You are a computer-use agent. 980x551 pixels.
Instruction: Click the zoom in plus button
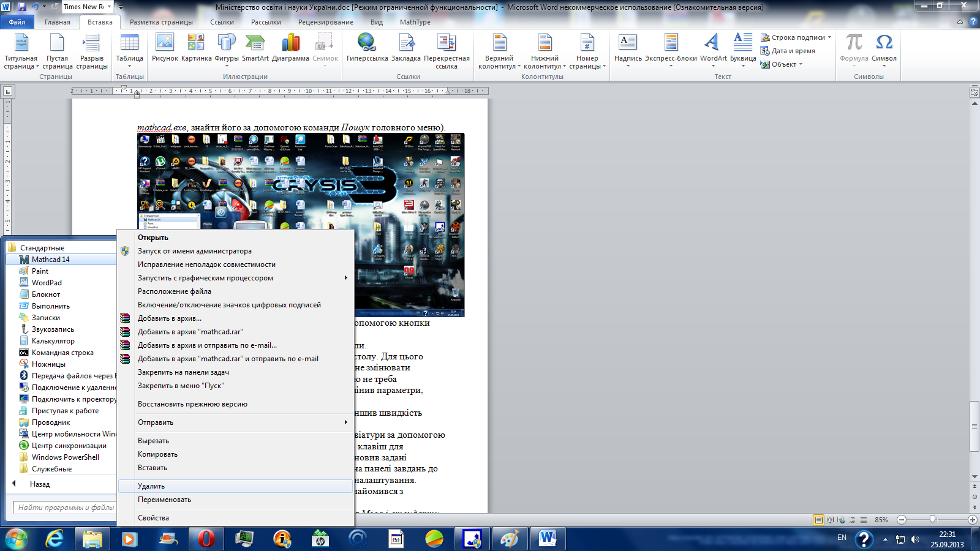pos(972,520)
